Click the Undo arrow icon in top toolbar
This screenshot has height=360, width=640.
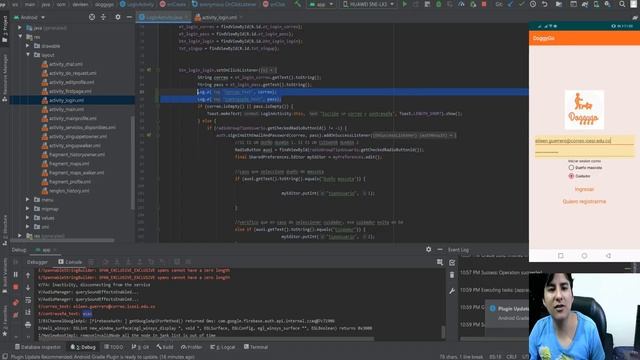pos(544,4)
